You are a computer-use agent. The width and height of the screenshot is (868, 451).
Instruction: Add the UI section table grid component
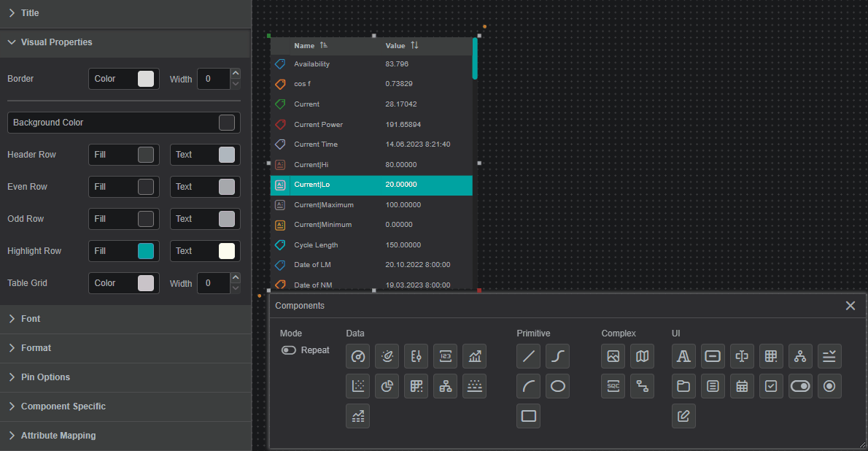point(771,356)
